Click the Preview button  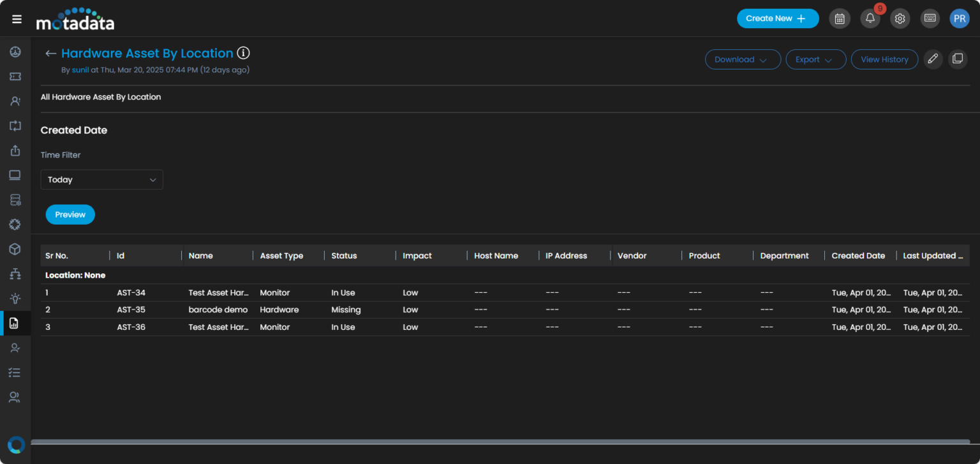(70, 214)
